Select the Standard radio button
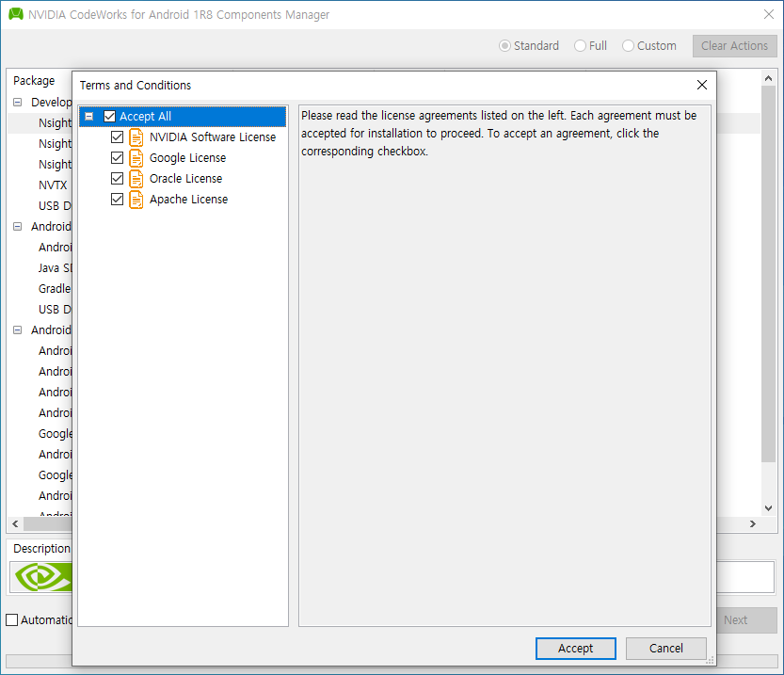Image resolution: width=784 pixels, height=675 pixels. (504, 46)
